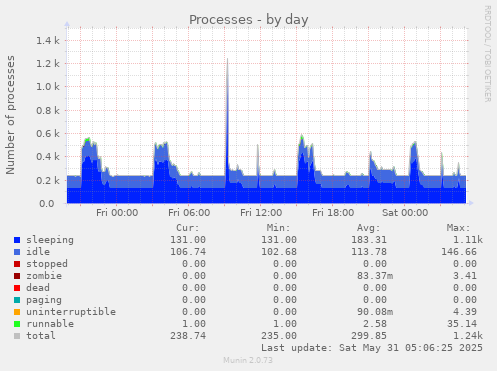This screenshot has height=371, width=497.
Task: Click total min value 235.00
Action: [279, 336]
